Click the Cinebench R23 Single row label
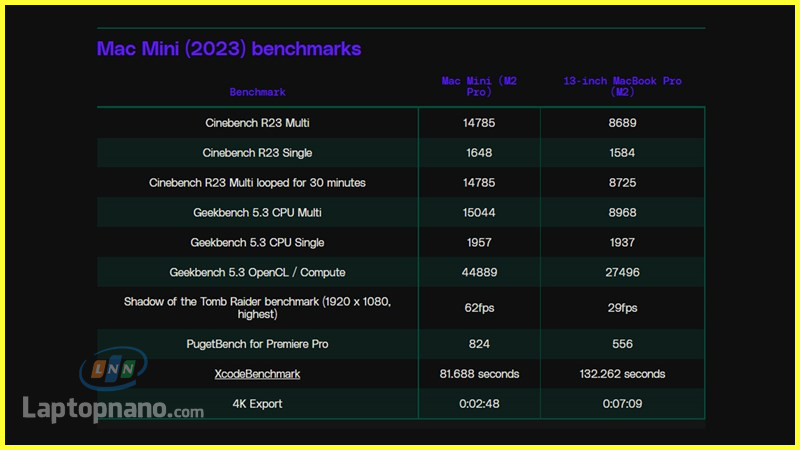This screenshot has height=450, width=800. [257, 153]
